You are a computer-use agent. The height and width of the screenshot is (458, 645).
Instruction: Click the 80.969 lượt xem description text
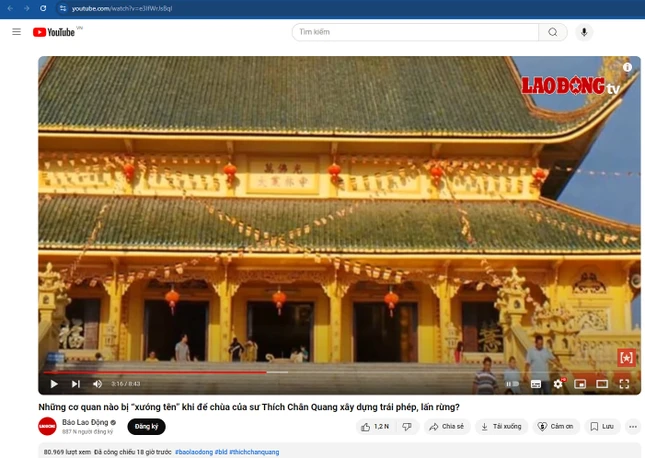click(67, 452)
